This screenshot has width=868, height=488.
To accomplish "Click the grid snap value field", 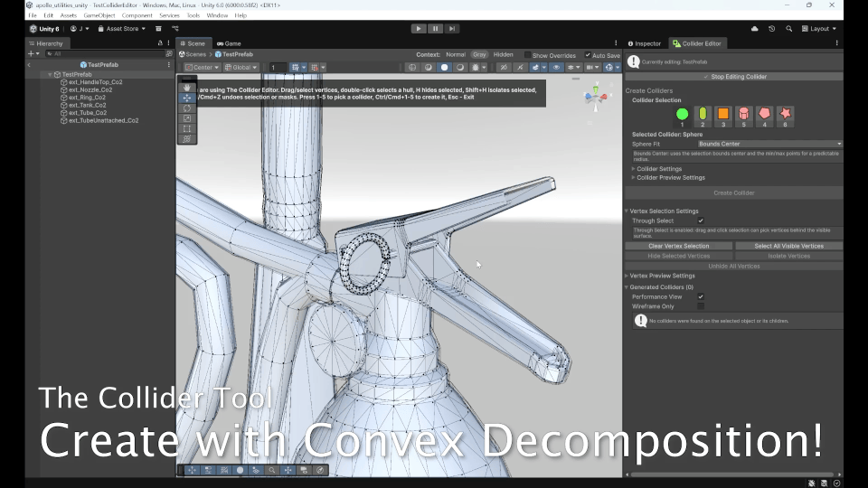I will [278, 68].
